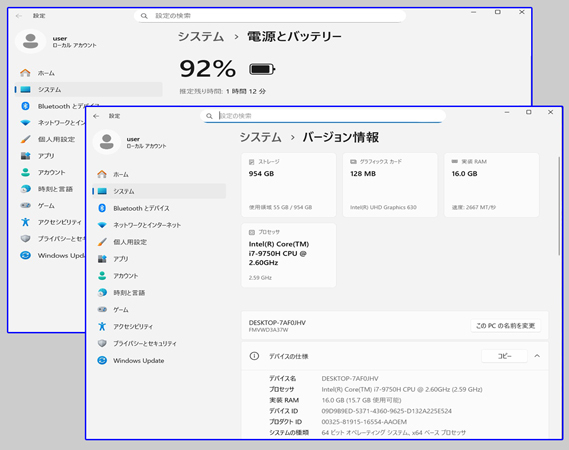Click the デバイス ID value text
The height and width of the screenshot is (450, 569).
click(x=386, y=411)
